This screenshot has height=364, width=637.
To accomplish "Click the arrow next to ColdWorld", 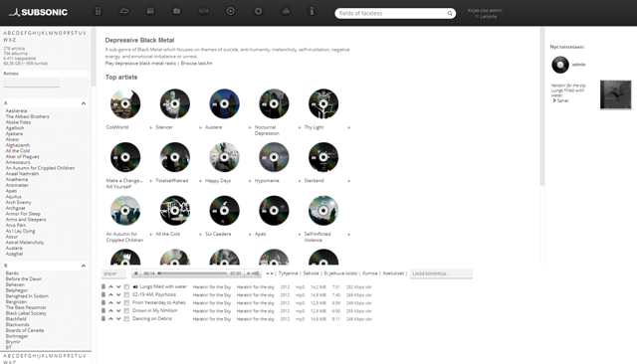I will pos(151,127).
